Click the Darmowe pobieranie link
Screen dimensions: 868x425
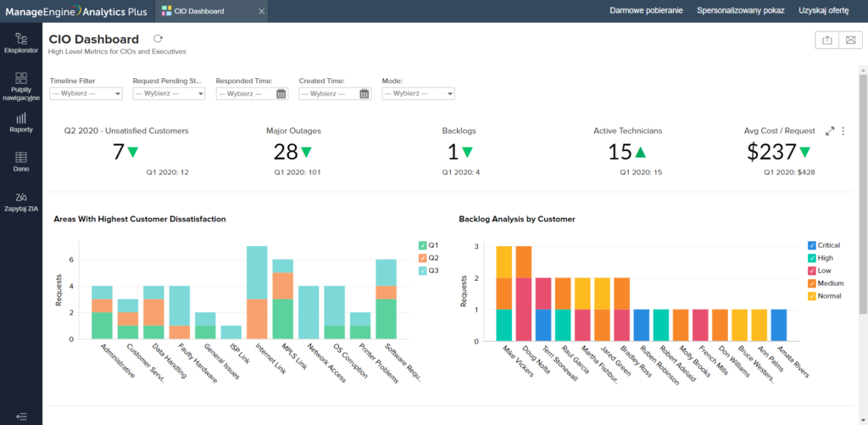click(x=644, y=11)
